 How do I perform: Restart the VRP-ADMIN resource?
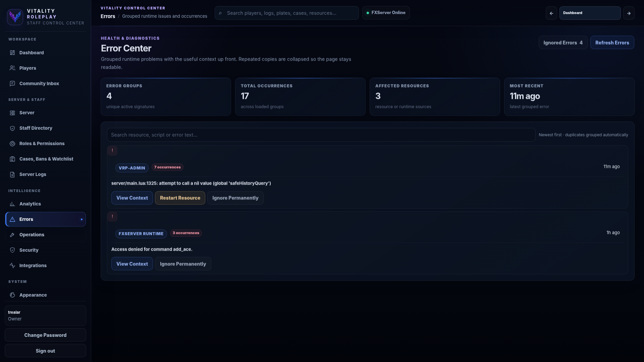click(x=180, y=198)
